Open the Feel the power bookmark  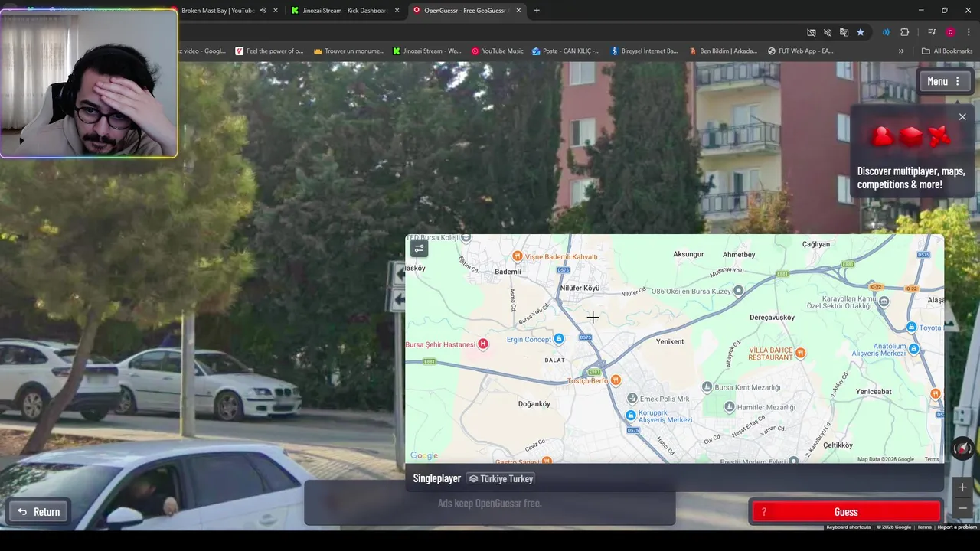pyautogui.click(x=269, y=51)
